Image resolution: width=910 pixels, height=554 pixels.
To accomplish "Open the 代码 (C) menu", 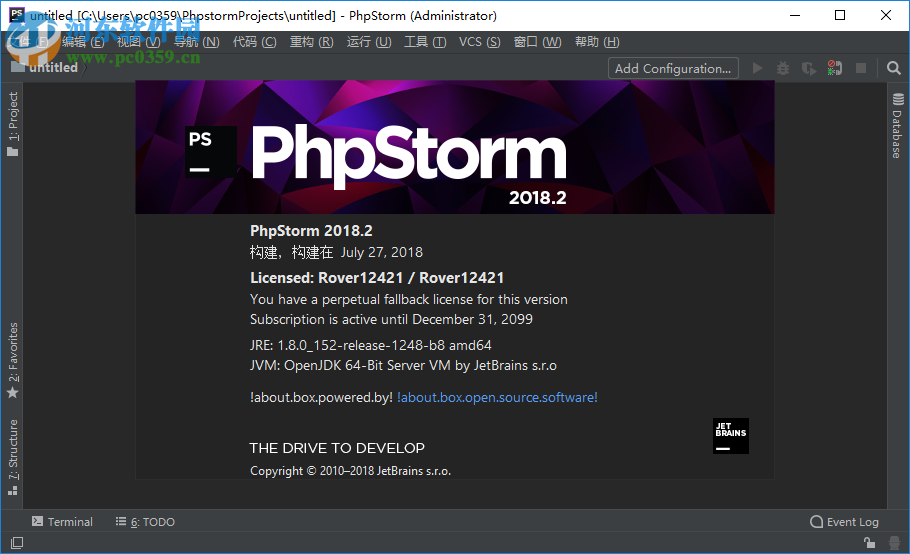I will (x=255, y=42).
